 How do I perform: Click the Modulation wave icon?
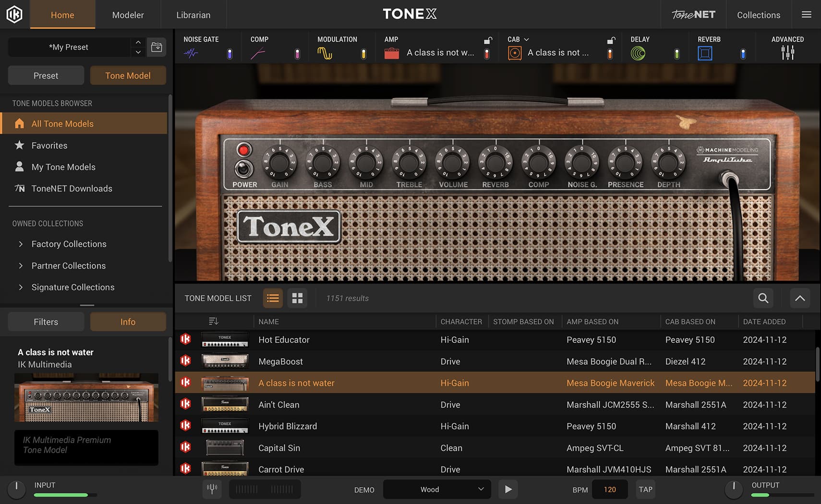pos(325,53)
